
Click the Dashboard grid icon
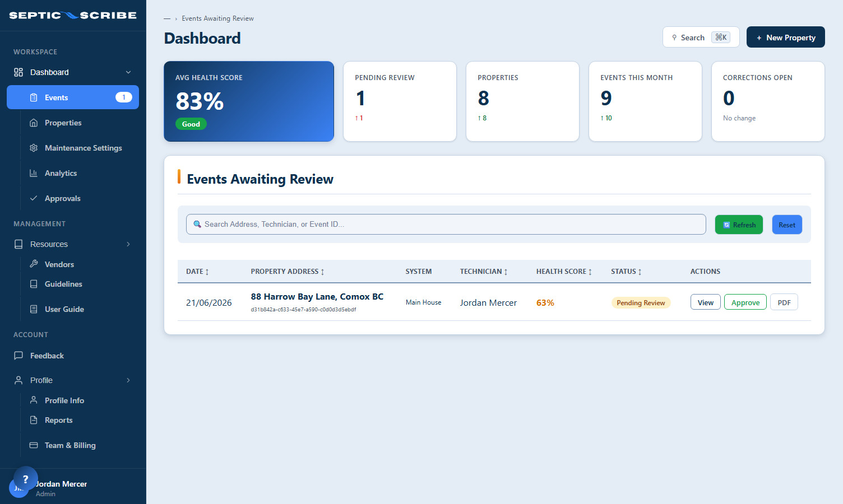[18, 72]
